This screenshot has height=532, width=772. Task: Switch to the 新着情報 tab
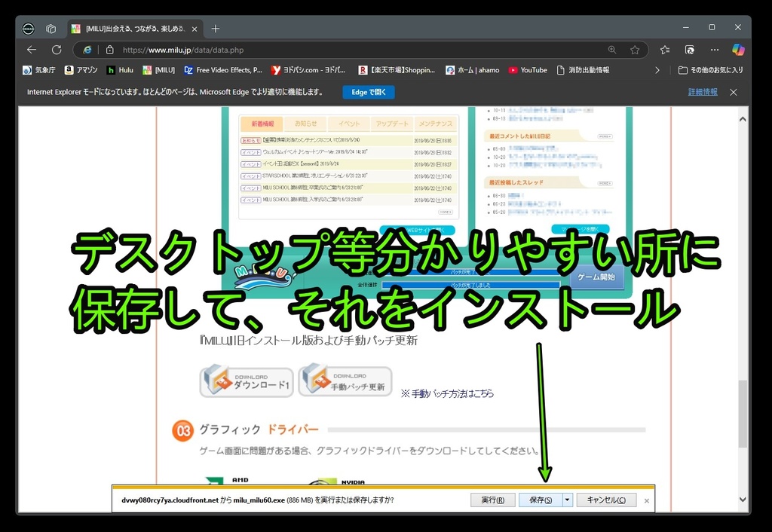click(262, 124)
